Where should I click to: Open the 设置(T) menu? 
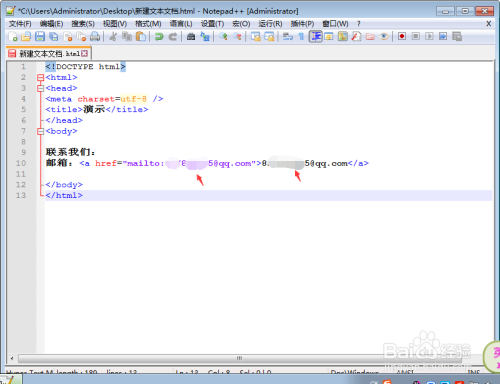pyautogui.click(x=212, y=24)
